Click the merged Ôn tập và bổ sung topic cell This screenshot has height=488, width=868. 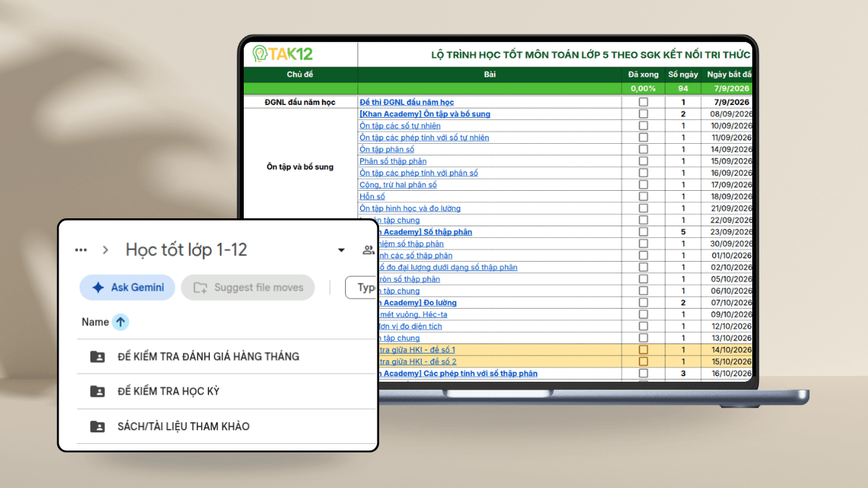coord(300,167)
